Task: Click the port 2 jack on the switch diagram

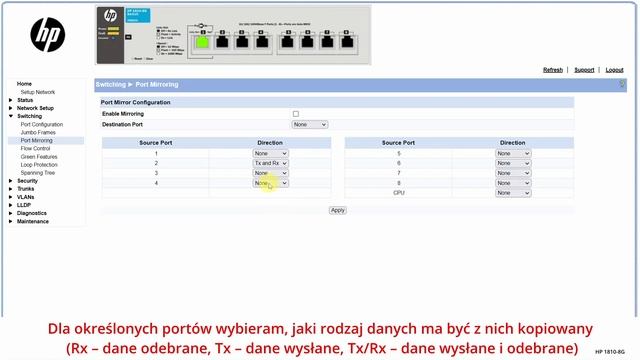Action: [222, 42]
